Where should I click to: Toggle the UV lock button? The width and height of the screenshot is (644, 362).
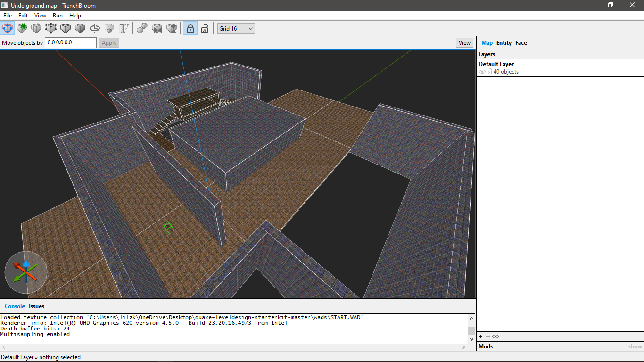tap(205, 28)
